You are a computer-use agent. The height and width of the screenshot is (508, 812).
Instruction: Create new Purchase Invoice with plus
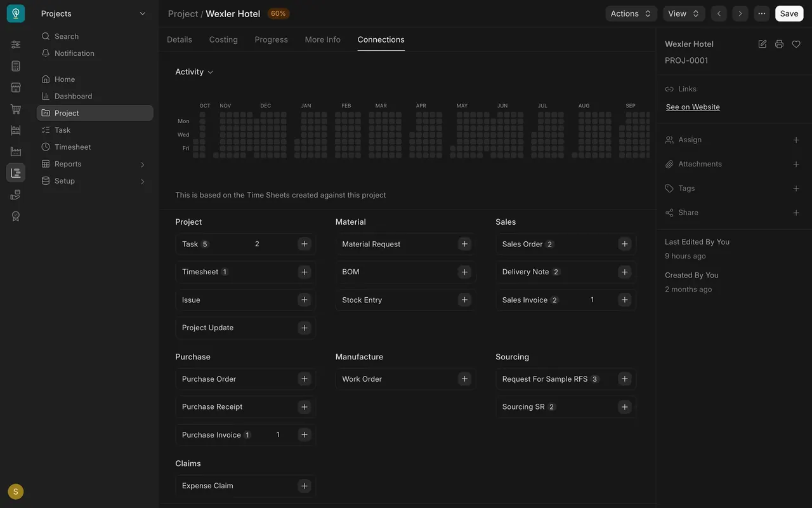[304, 435]
